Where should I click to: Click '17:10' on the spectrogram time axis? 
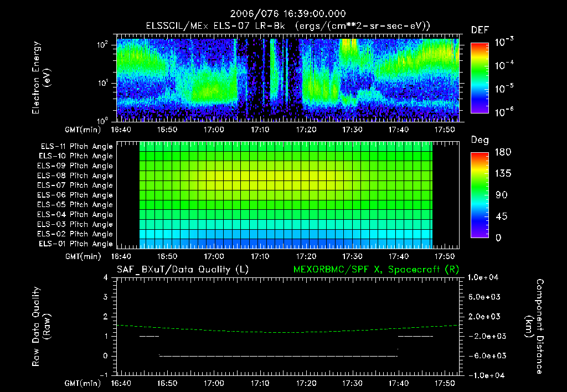click(x=260, y=130)
